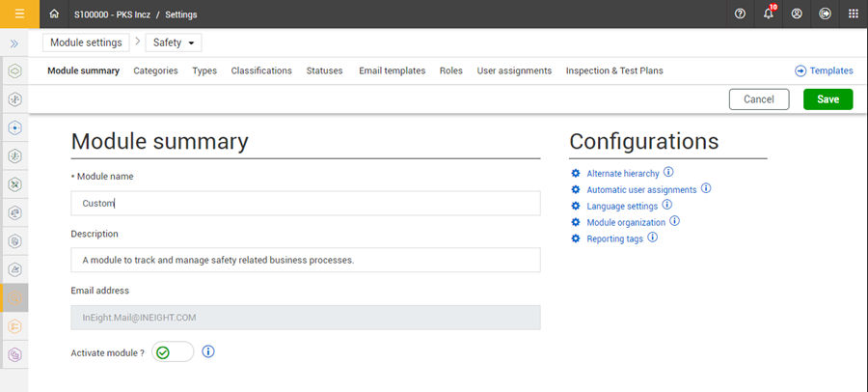Screen dimensions: 868x392
Task: Show info next to Activate module
Action: coord(208,351)
